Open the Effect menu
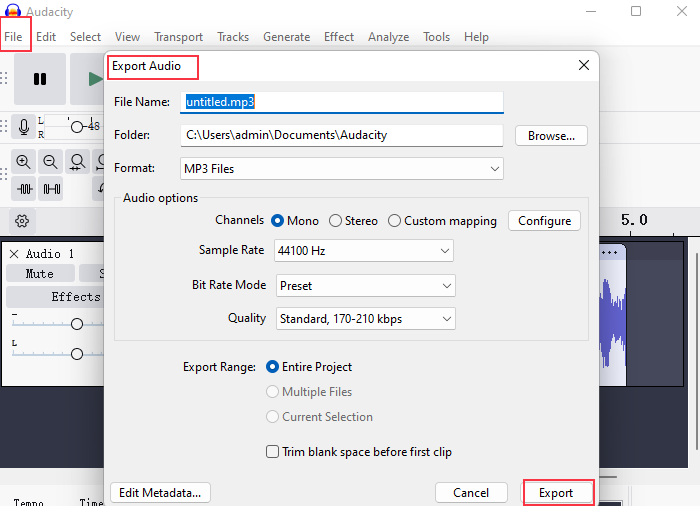 click(x=339, y=37)
